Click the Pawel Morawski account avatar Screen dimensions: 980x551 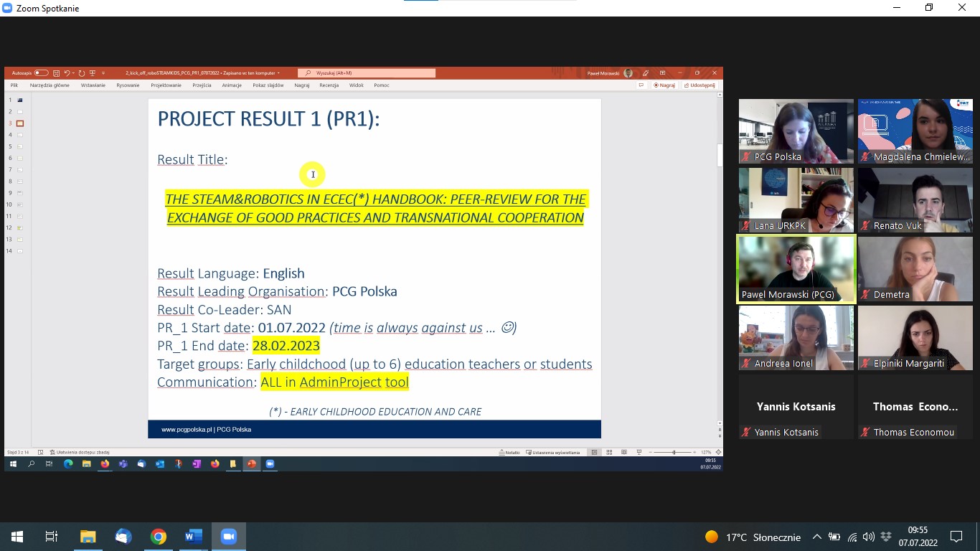point(628,73)
